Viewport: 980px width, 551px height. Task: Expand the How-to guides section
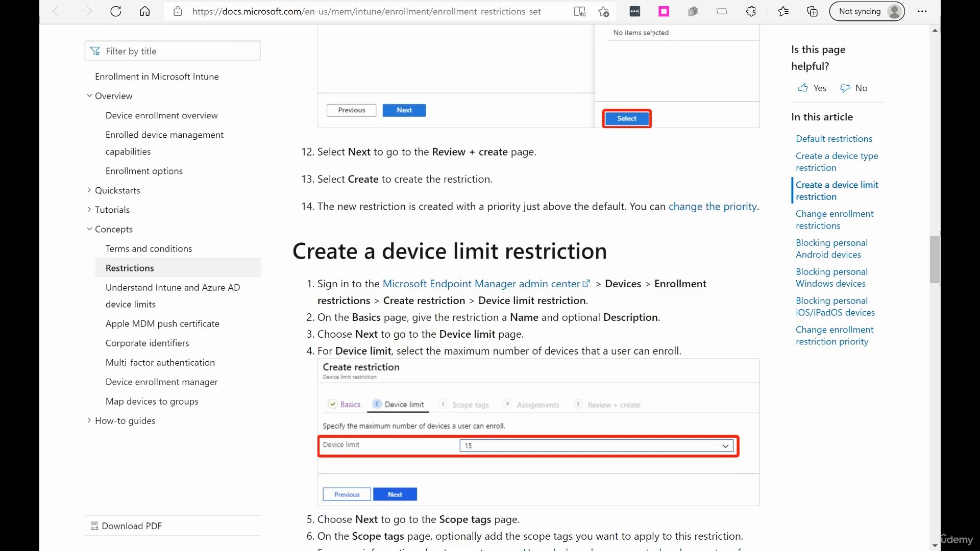89,420
